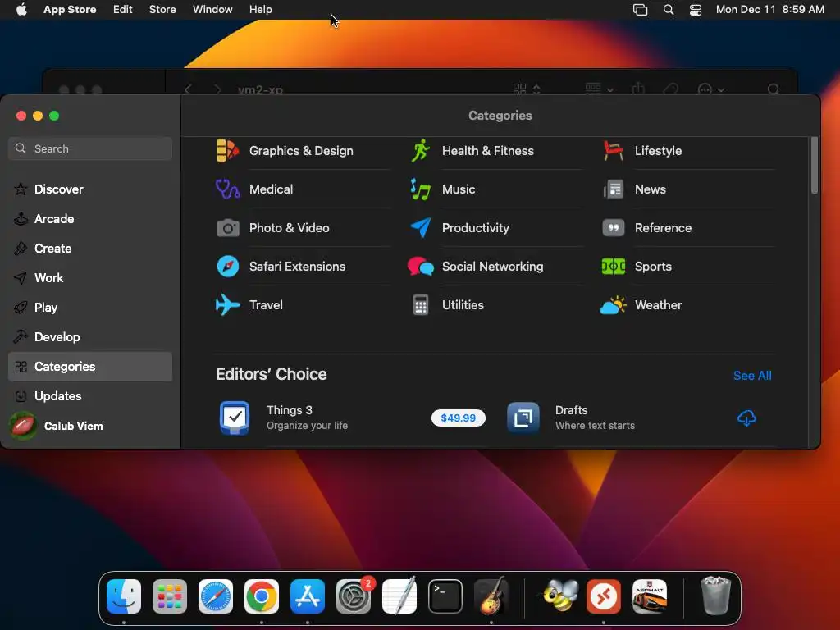Image resolution: width=840 pixels, height=630 pixels.
Task: Switch to the Arcade section
Action: [90, 218]
